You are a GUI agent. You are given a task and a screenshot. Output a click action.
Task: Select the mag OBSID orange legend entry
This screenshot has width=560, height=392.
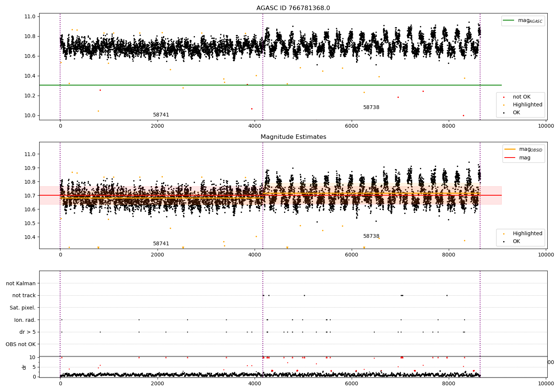523,149
